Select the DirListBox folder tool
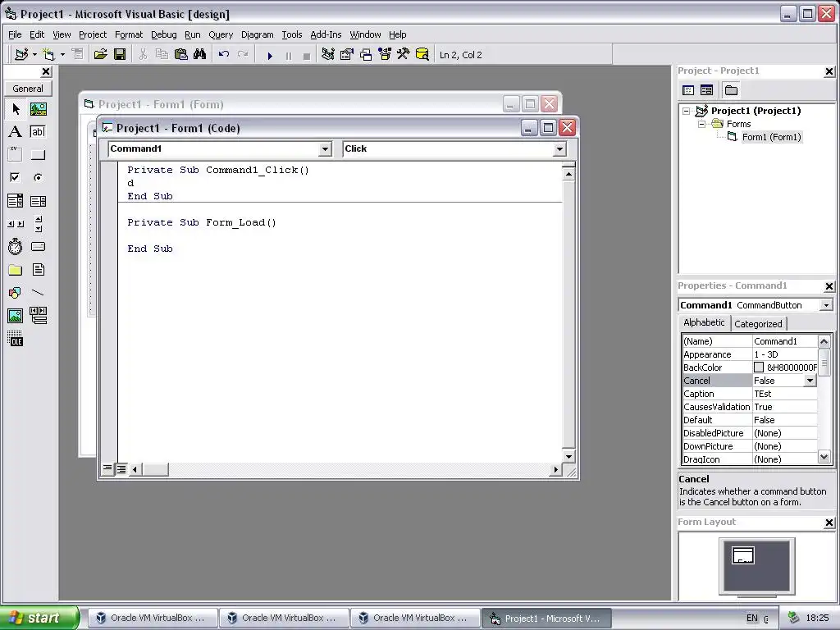 tap(16, 269)
